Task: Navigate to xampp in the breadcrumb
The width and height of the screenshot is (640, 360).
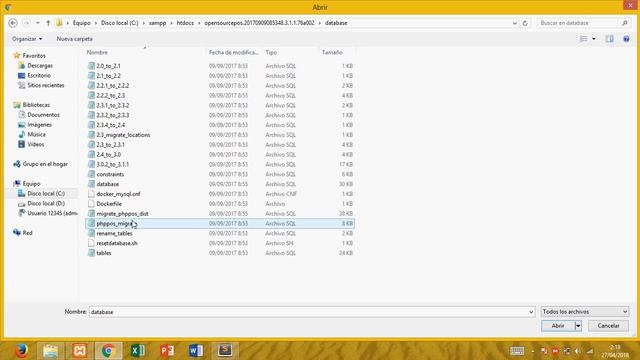Action: (157, 23)
